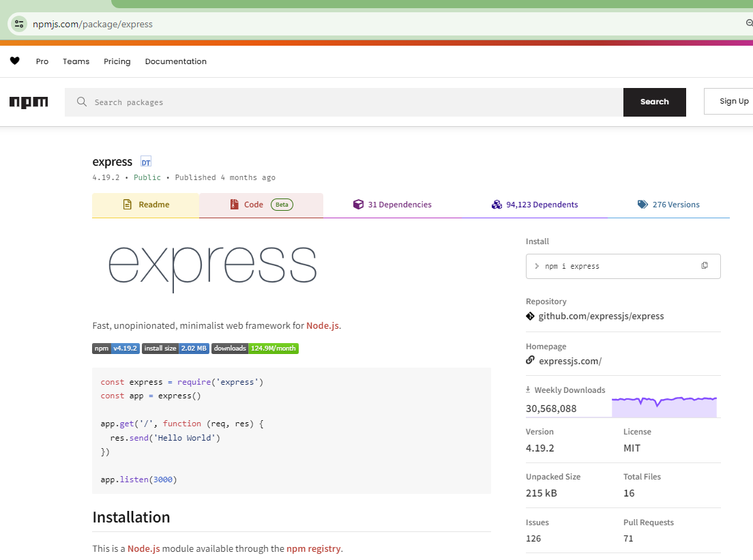
Task: Click the app.listen(3000) code line
Action: tap(138, 480)
